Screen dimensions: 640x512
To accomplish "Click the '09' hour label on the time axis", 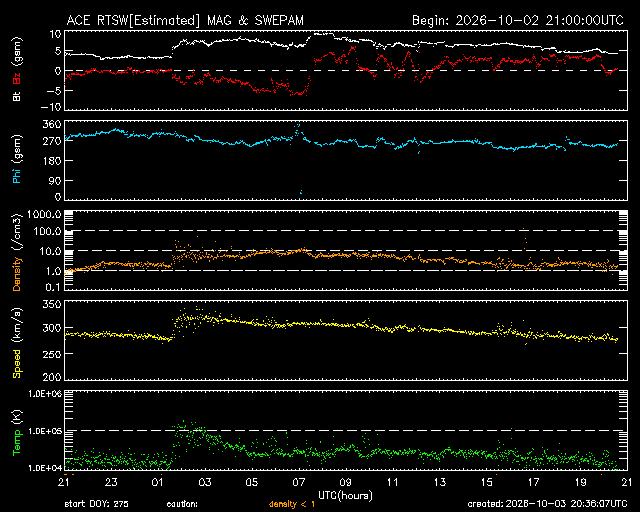I will pyautogui.click(x=346, y=483).
